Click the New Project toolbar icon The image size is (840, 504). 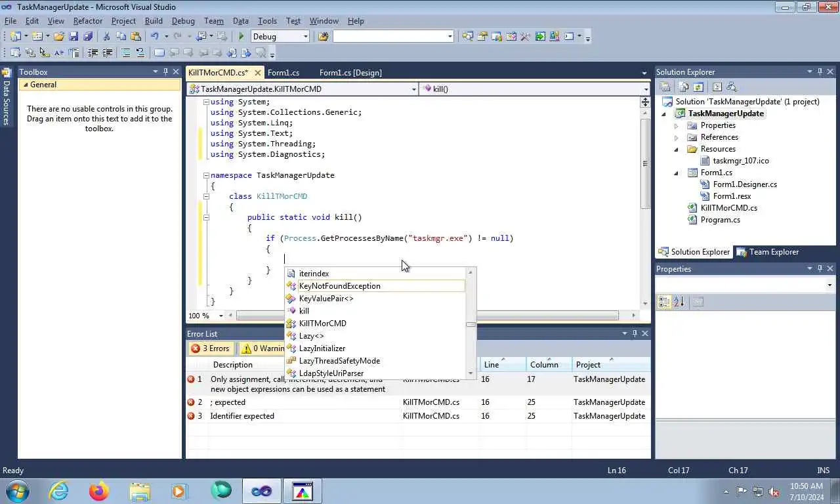15,37
